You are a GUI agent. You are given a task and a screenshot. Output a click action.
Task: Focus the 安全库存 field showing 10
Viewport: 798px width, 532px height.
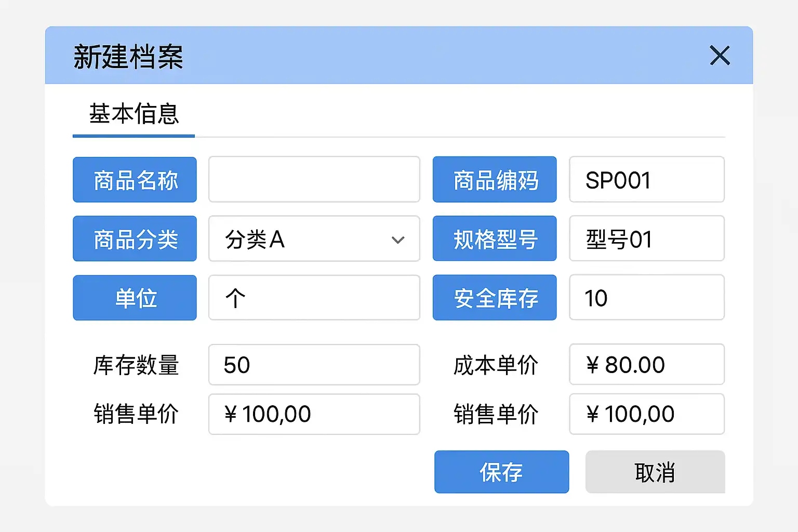pos(646,298)
